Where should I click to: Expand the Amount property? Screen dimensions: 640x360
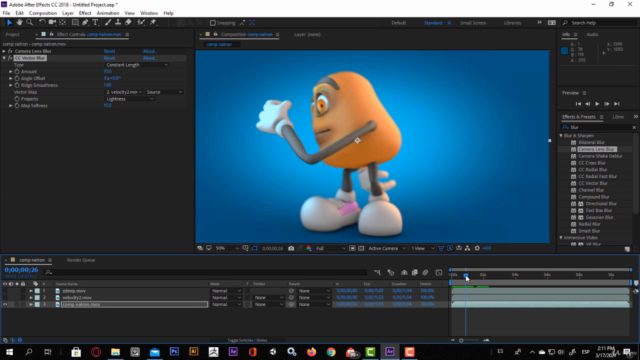click(x=11, y=71)
